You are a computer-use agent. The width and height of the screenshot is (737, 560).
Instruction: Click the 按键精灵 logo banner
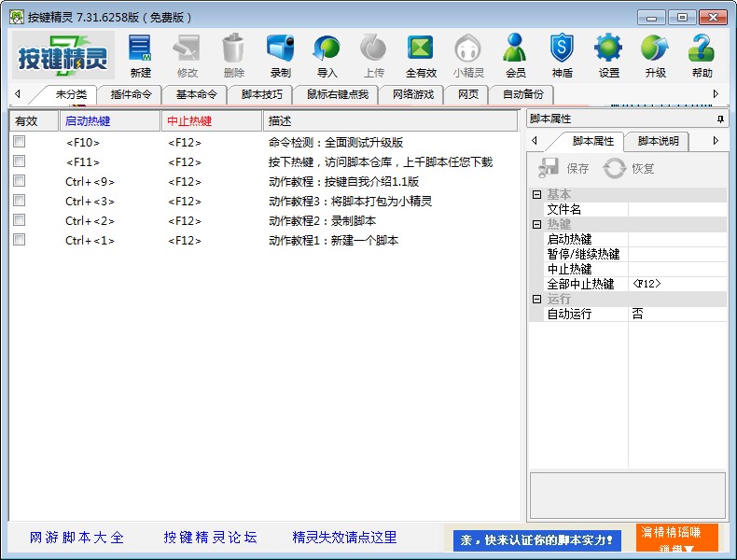(63, 55)
